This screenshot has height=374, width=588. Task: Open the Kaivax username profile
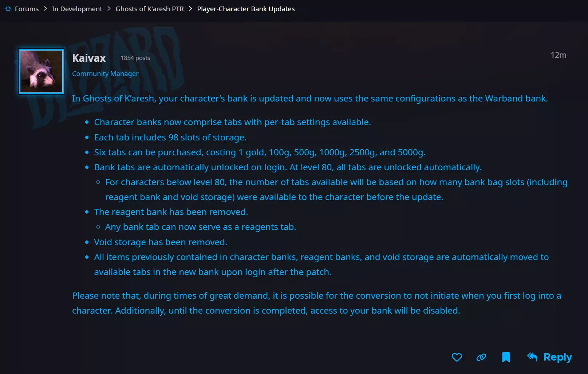click(x=89, y=58)
